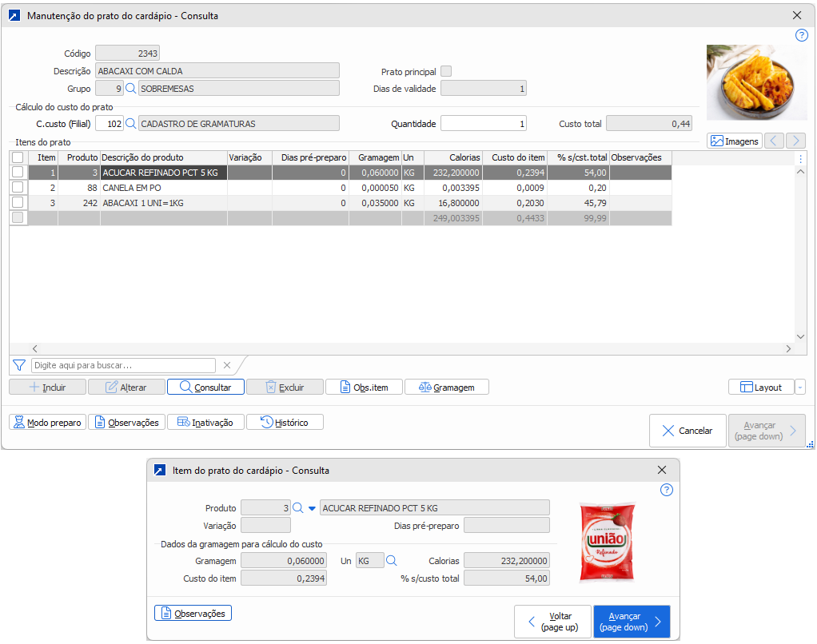The image size is (817, 644).
Task: Open the Produto dropdown arrow in item dialog
Action: pyautogui.click(x=312, y=508)
